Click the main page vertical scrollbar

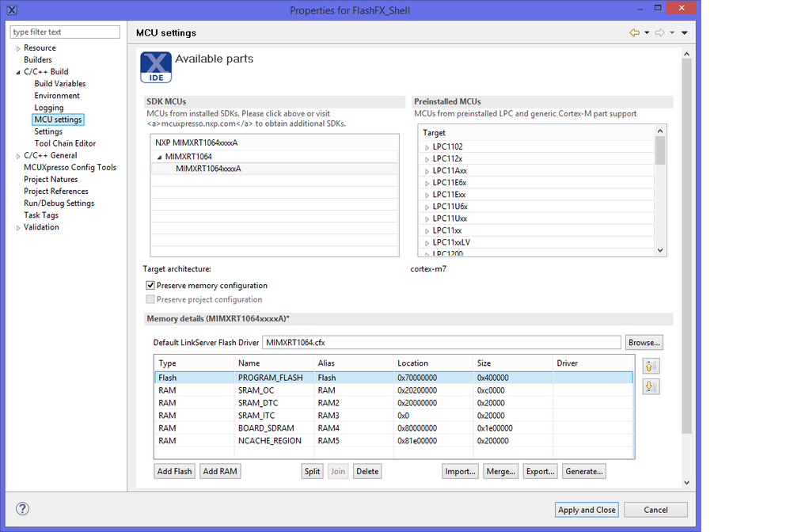click(686, 246)
